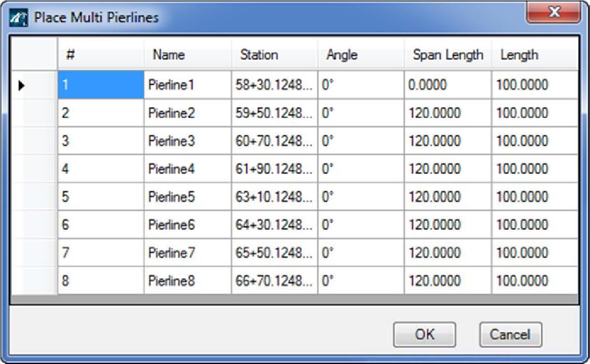Click the Cancel button

pyautogui.click(x=510, y=334)
